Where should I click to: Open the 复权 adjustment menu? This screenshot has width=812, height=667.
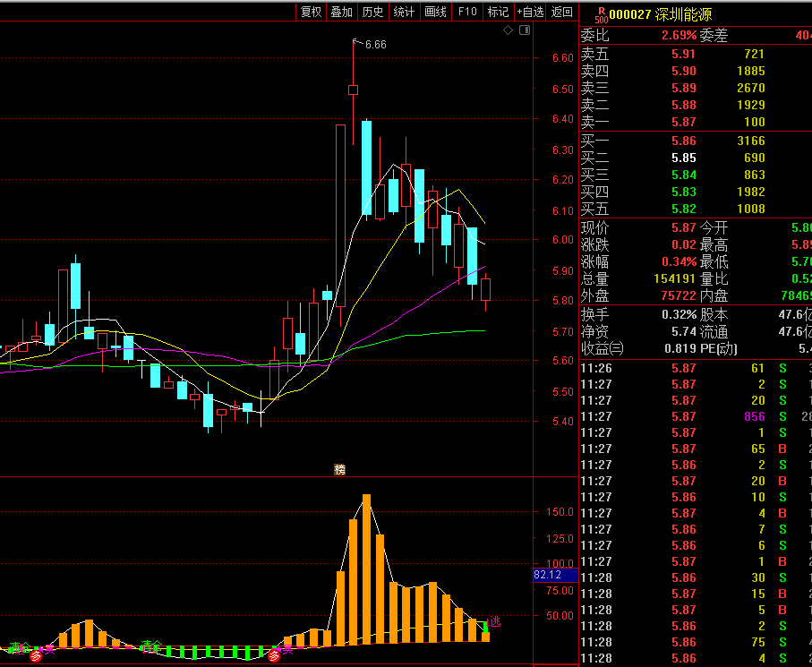click(x=311, y=12)
